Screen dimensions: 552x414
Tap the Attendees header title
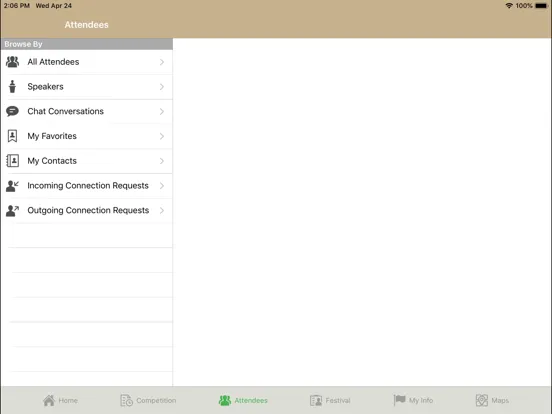pos(86,25)
